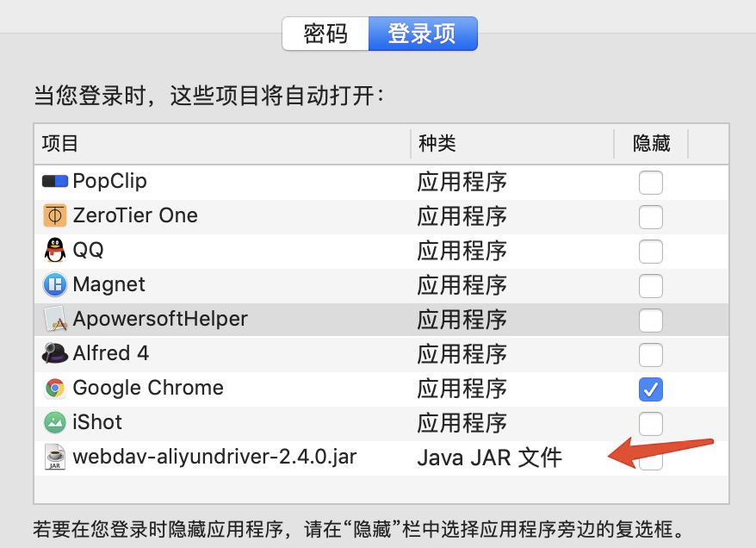Click the ApowersoftHelper icon

tap(55, 319)
